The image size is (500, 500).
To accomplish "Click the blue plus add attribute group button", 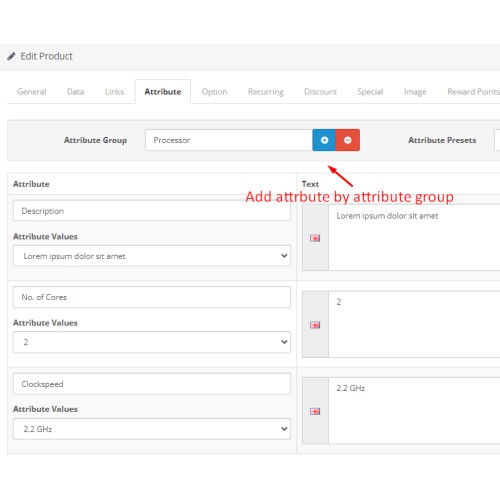I will point(324,140).
